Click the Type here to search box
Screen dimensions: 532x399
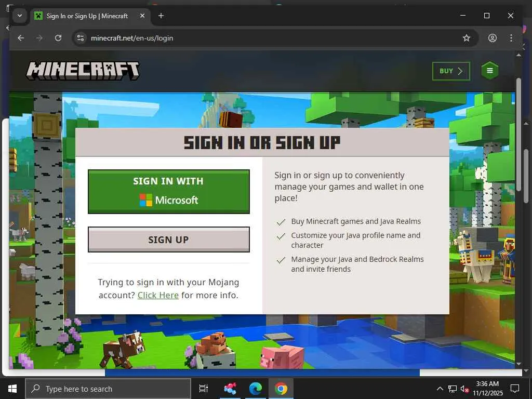click(108, 389)
